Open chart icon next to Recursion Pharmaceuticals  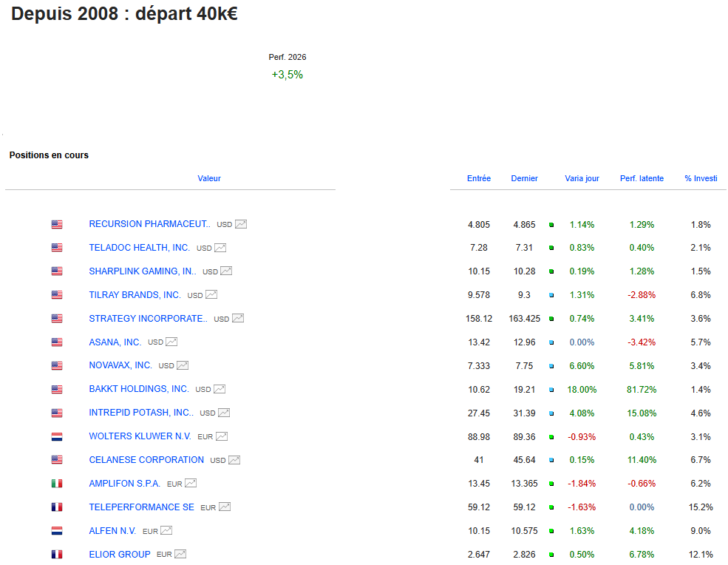[x=241, y=224]
